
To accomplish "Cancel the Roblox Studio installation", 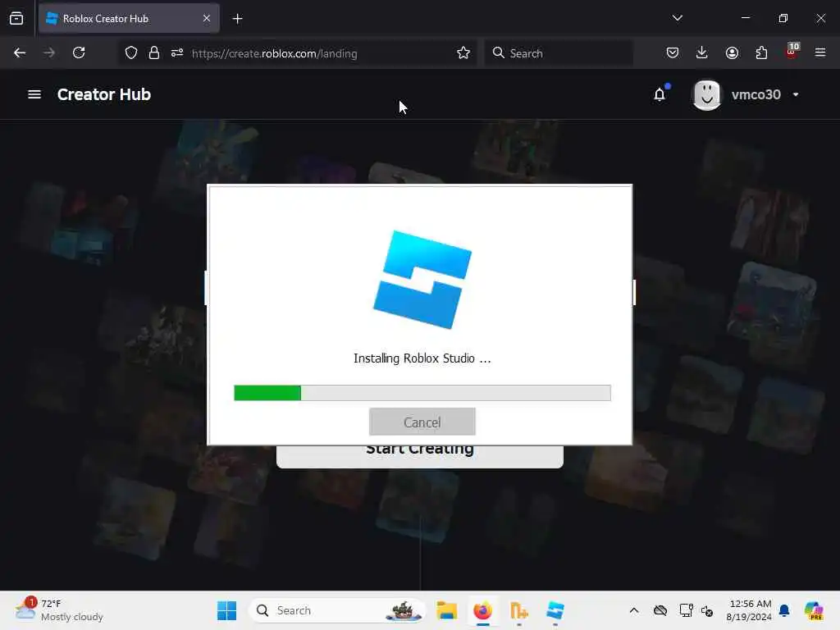I will [422, 422].
